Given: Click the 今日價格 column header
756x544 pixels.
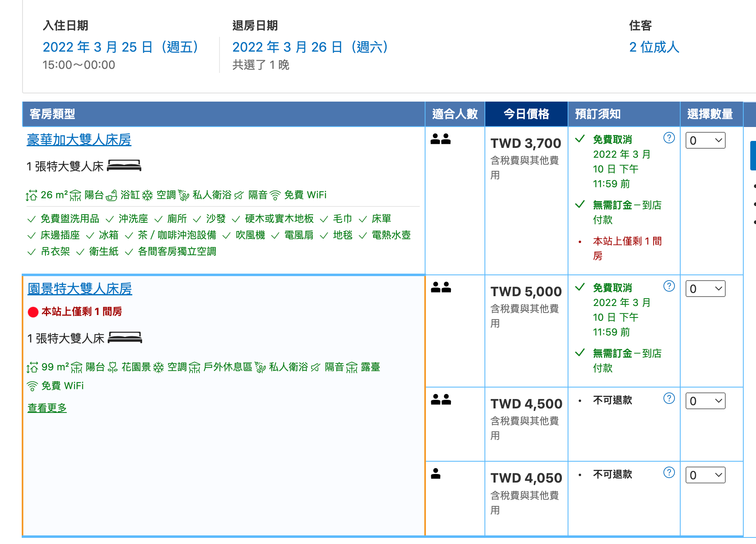Looking at the screenshot, I should pyautogui.click(x=526, y=114).
